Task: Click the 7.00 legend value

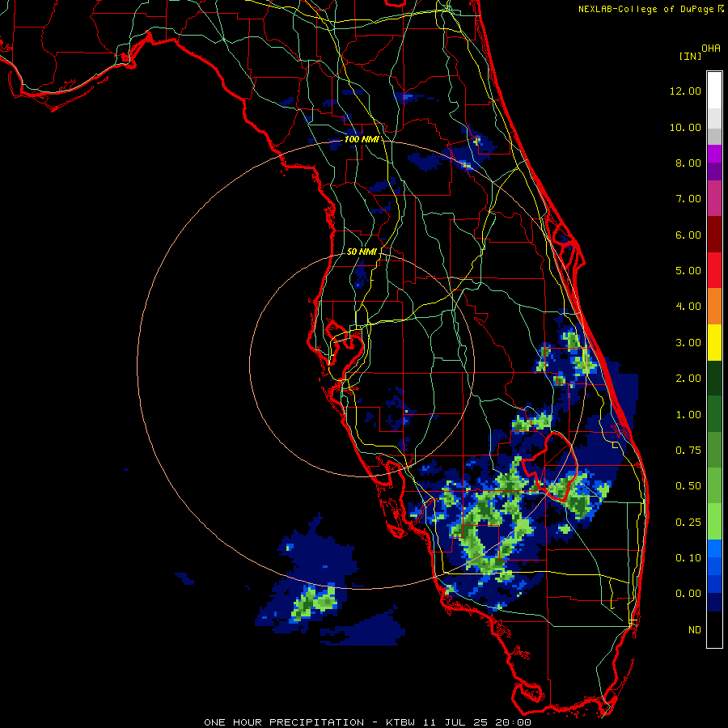Action: coord(688,199)
